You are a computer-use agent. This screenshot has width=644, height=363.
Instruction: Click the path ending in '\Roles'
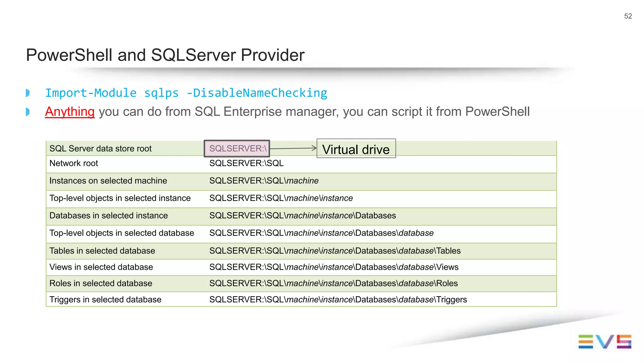point(334,283)
